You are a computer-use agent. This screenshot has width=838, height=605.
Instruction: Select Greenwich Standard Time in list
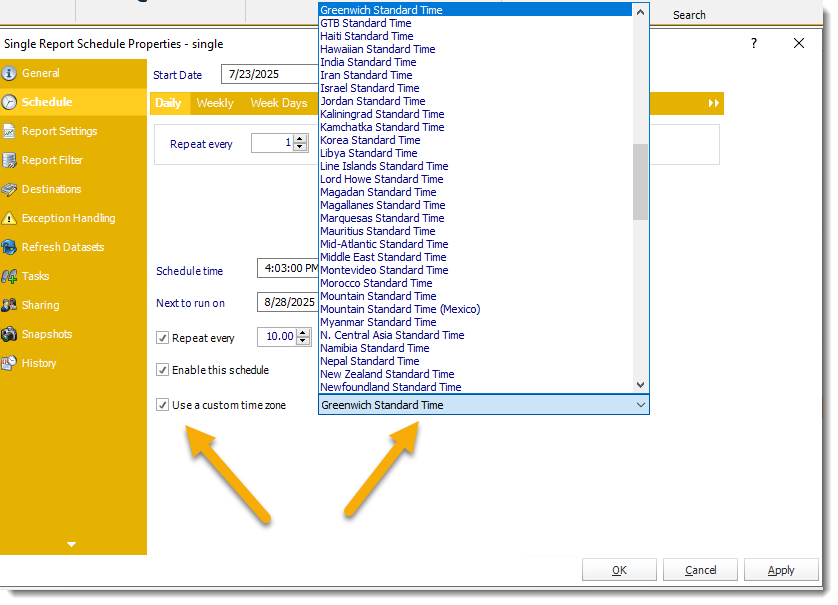tap(475, 10)
